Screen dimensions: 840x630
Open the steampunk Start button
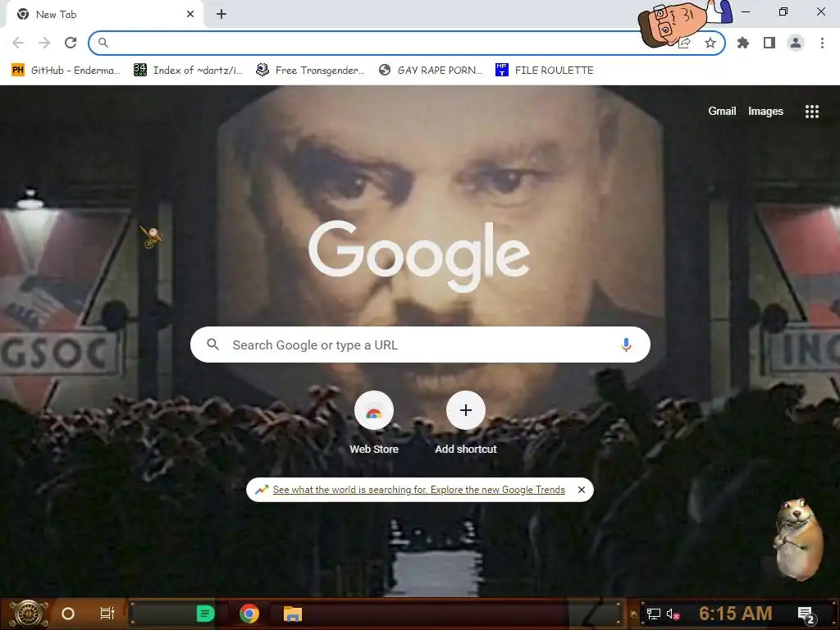(x=29, y=614)
